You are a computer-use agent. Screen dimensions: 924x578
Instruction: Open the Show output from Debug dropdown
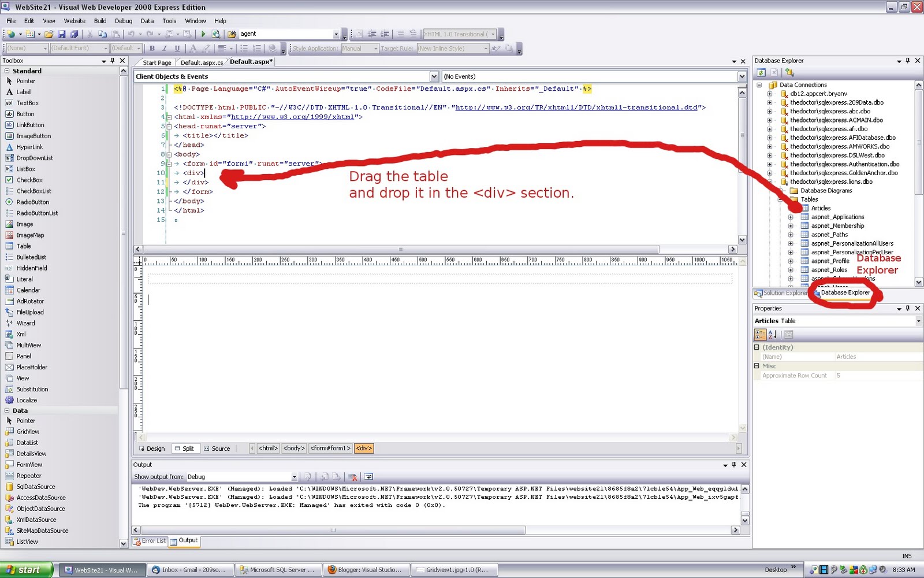(x=294, y=476)
